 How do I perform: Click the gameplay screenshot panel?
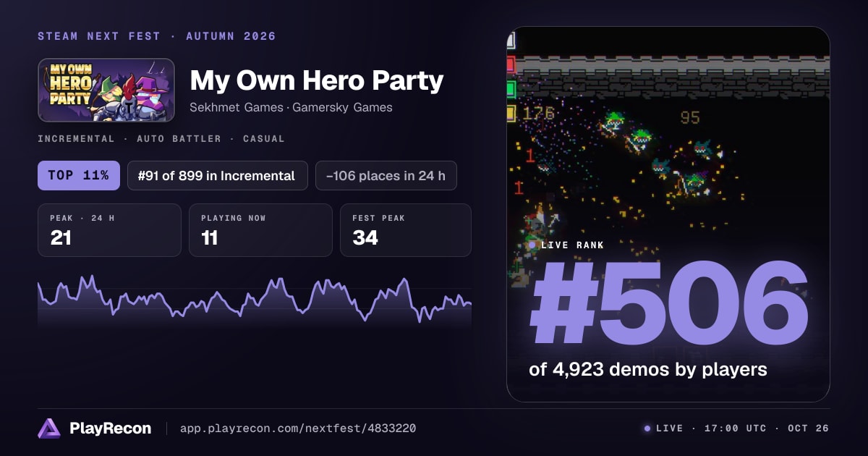pos(668,214)
